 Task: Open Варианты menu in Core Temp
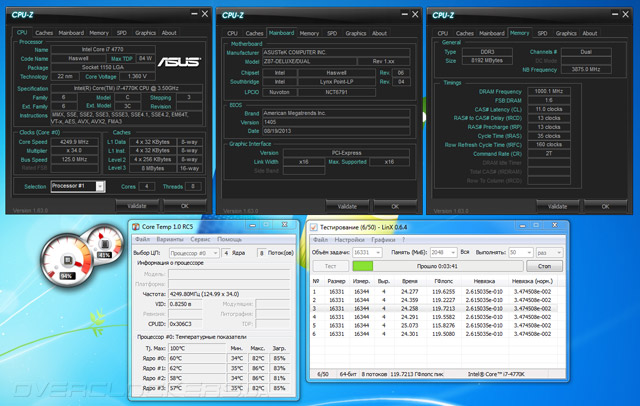(170, 239)
